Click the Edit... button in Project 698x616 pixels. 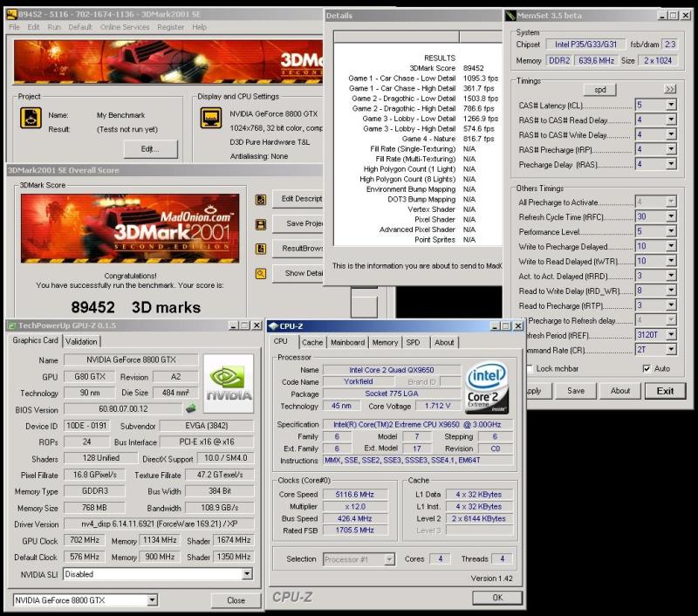pos(150,149)
